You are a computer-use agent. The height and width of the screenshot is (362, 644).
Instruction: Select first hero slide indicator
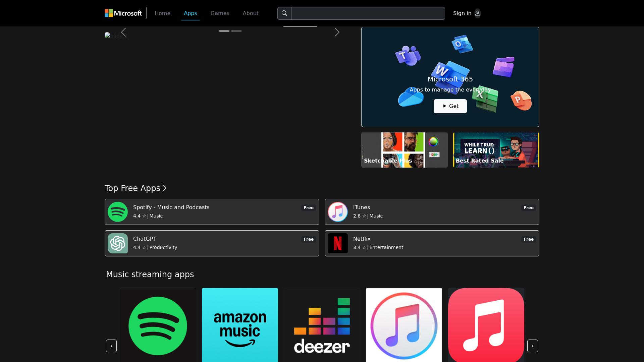[x=224, y=31]
